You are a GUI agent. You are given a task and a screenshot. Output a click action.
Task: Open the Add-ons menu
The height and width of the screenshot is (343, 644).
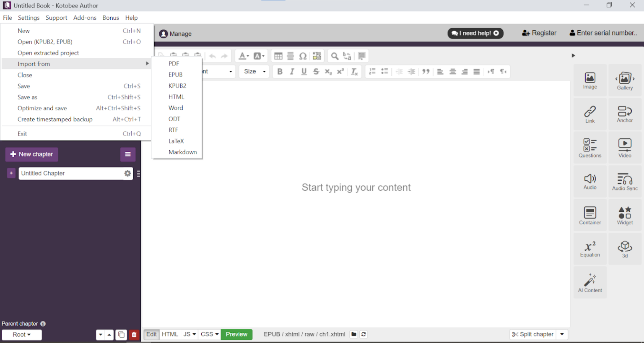[85, 18]
